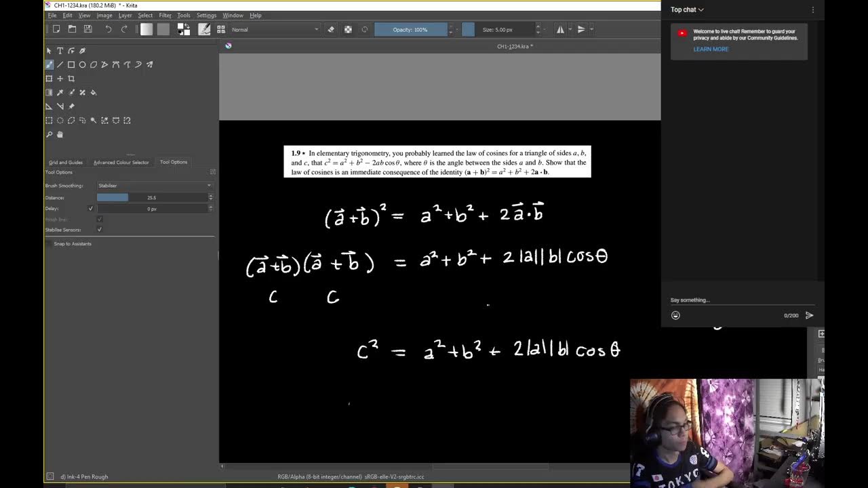Open the File menu
Image resolution: width=868 pixels, height=488 pixels.
pos(52,16)
